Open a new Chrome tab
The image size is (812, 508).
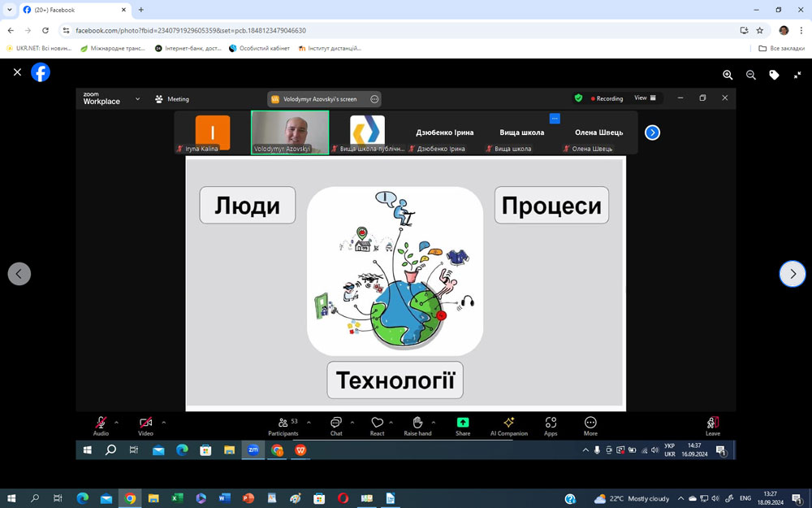[141, 10]
